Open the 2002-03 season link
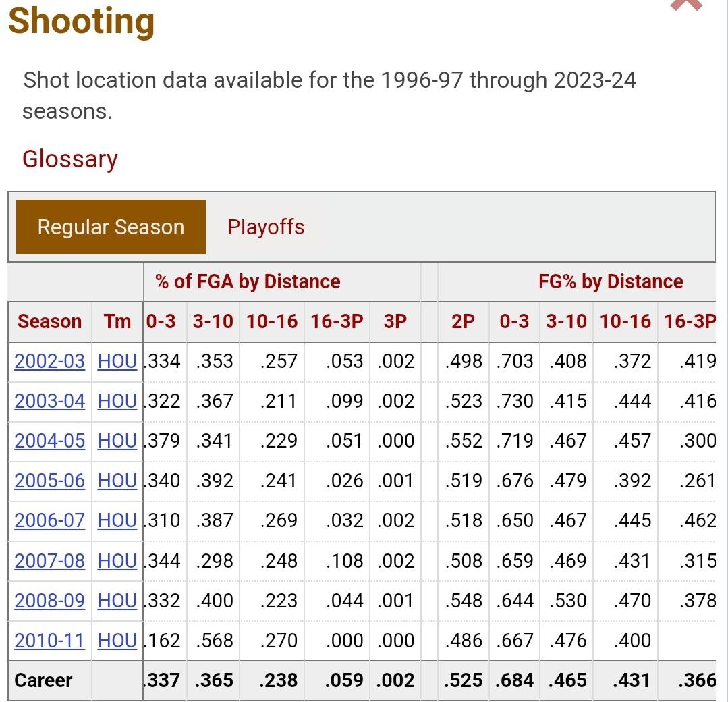The image size is (728, 702). (x=50, y=362)
